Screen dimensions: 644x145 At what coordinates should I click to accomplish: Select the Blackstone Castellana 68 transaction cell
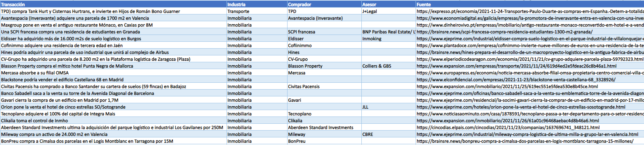[113, 80]
